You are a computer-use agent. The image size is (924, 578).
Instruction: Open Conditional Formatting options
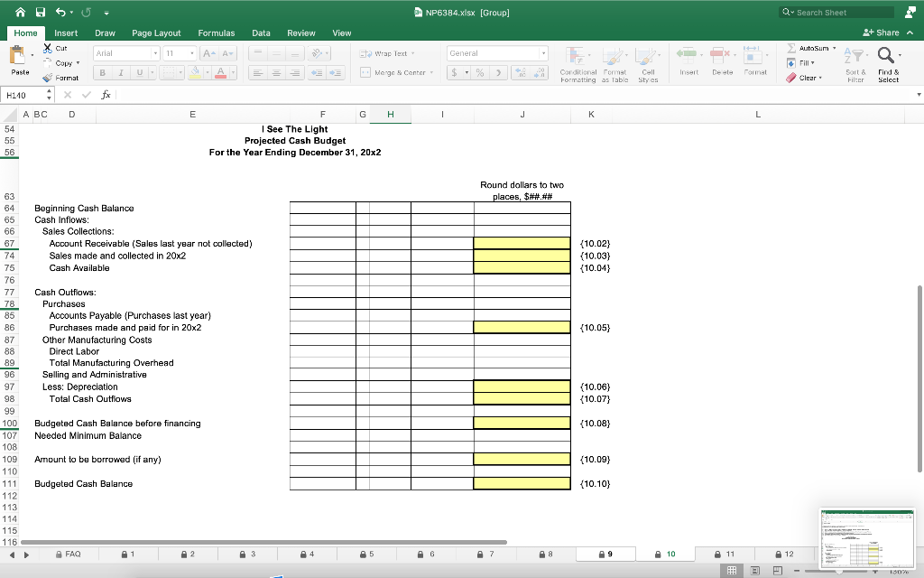578,63
